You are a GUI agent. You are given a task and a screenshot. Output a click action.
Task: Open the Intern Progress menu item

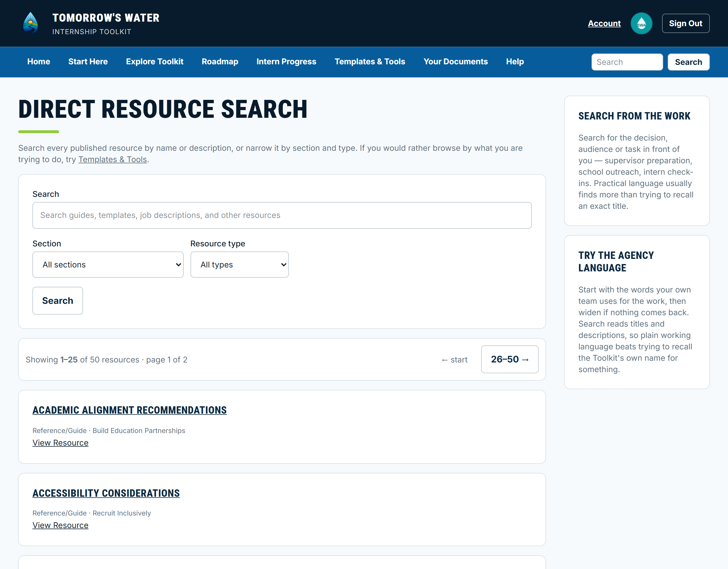tap(286, 62)
